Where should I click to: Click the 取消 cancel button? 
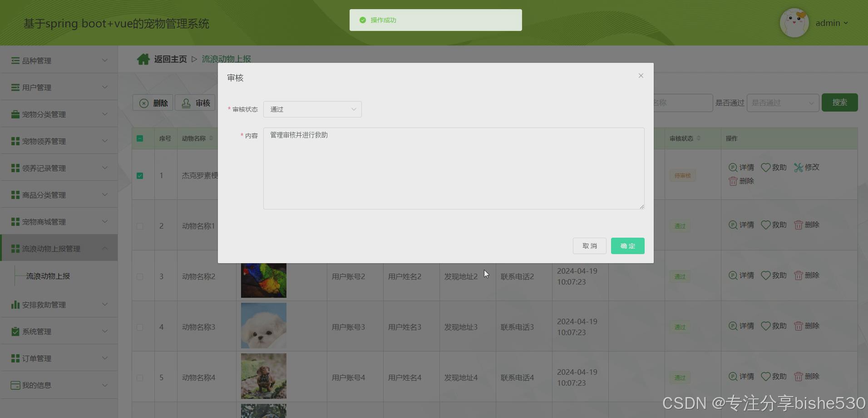(x=589, y=246)
